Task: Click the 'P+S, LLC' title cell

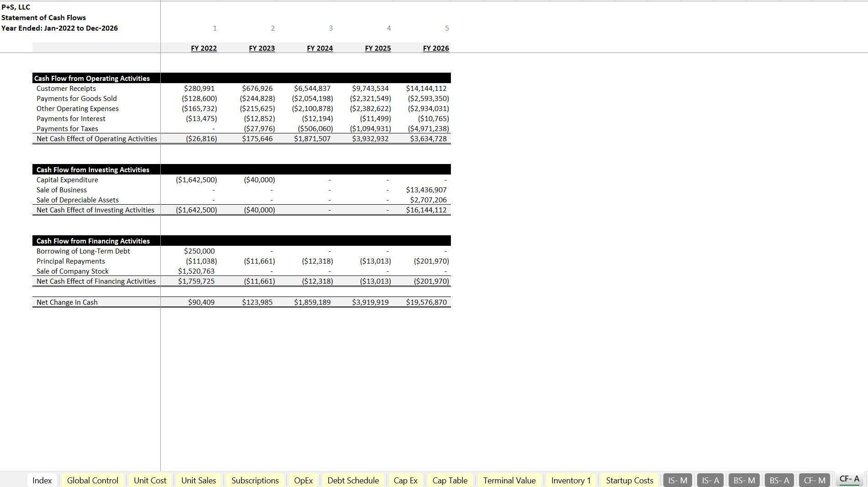Action: click(x=16, y=7)
